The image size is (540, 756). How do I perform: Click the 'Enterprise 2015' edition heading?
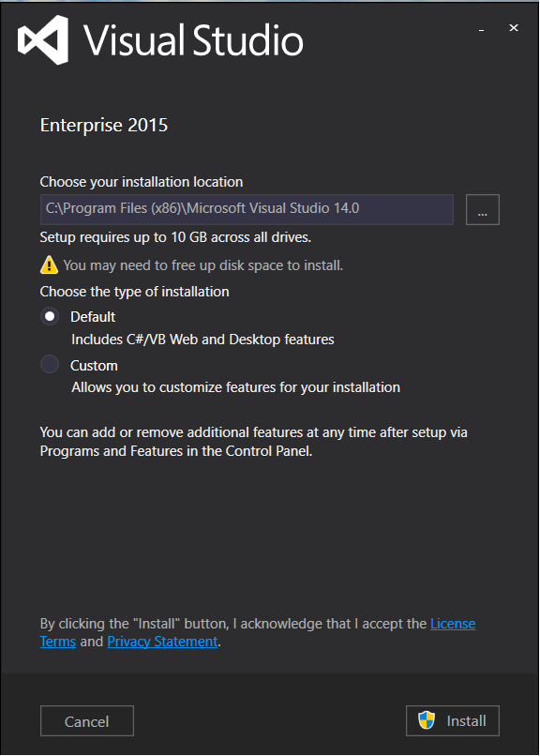(104, 126)
